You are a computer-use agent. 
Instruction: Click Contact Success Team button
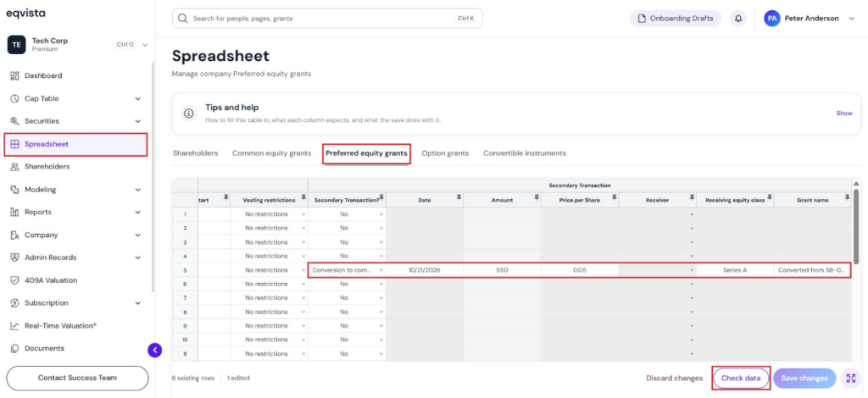(x=77, y=378)
